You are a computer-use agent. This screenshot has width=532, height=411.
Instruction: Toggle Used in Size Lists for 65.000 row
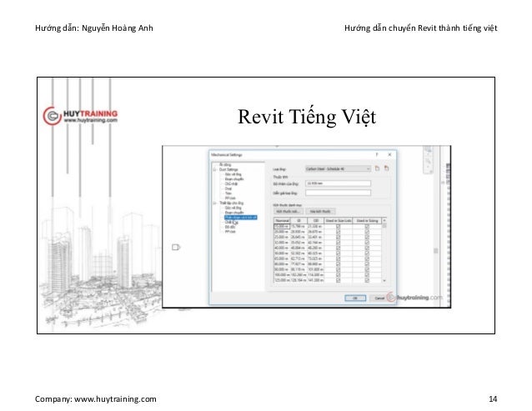[338, 258]
